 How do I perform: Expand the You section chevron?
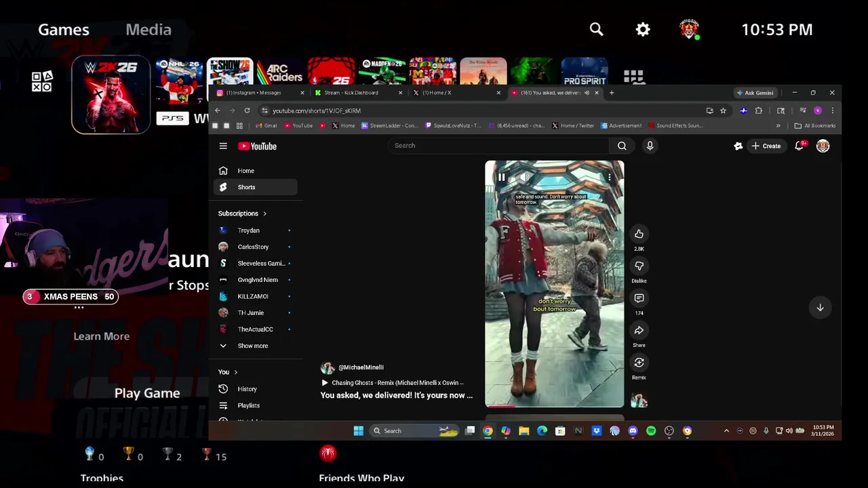pyautogui.click(x=235, y=372)
